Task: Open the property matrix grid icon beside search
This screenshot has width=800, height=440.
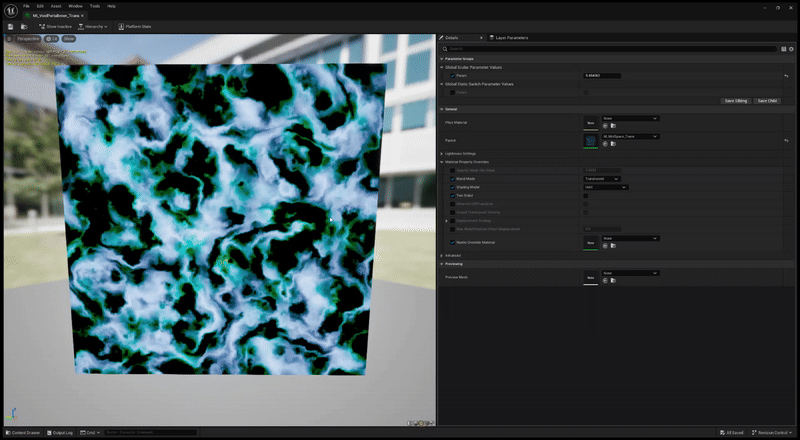Action: (x=784, y=49)
